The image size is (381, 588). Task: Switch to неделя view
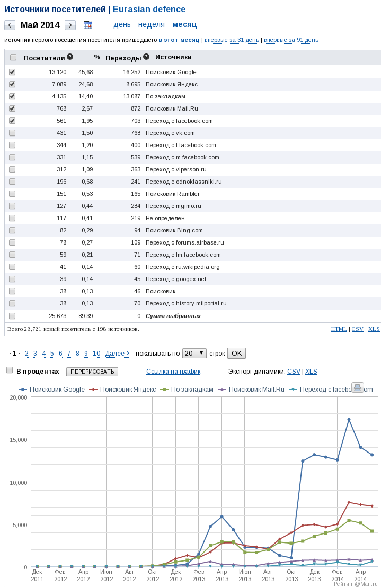[151, 25]
